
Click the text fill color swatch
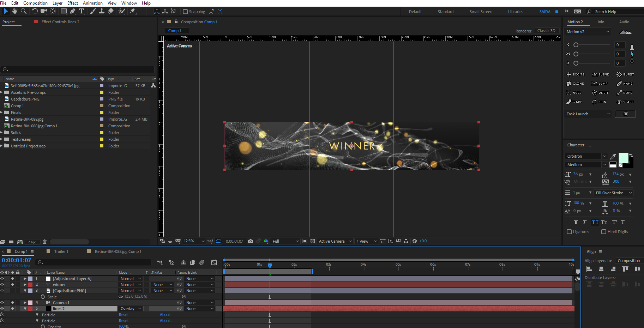[x=624, y=158]
